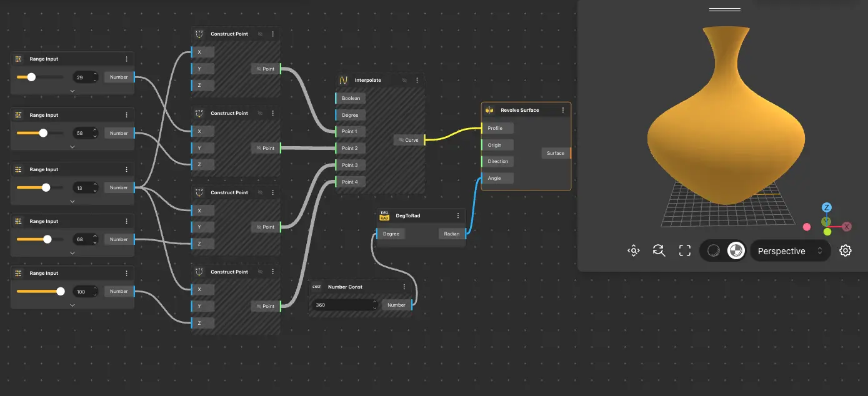868x396 pixels.
Task: Click the Radian output of DegToRad
Action: click(x=452, y=234)
